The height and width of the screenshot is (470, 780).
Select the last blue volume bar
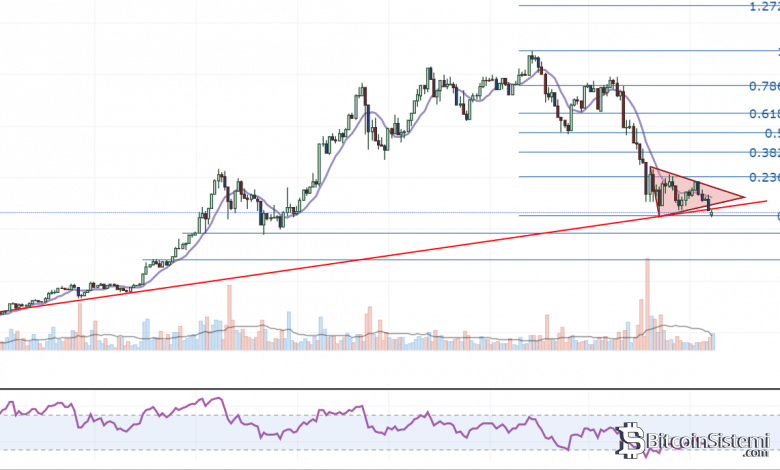tap(713, 340)
